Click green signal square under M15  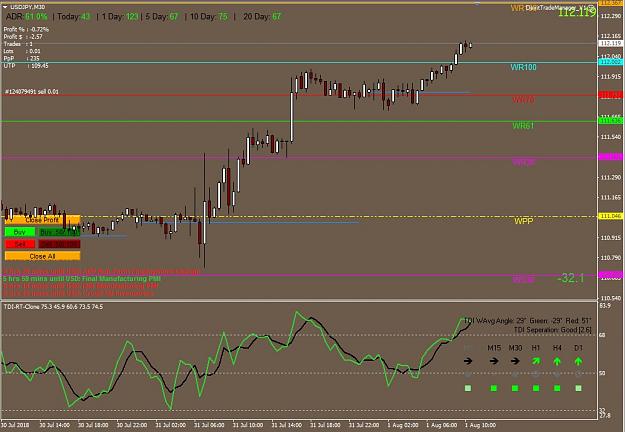[494, 388]
